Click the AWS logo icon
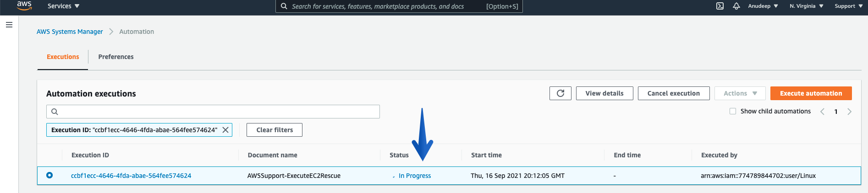Image resolution: width=868 pixels, height=193 pixels. click(x=24, y=5)
